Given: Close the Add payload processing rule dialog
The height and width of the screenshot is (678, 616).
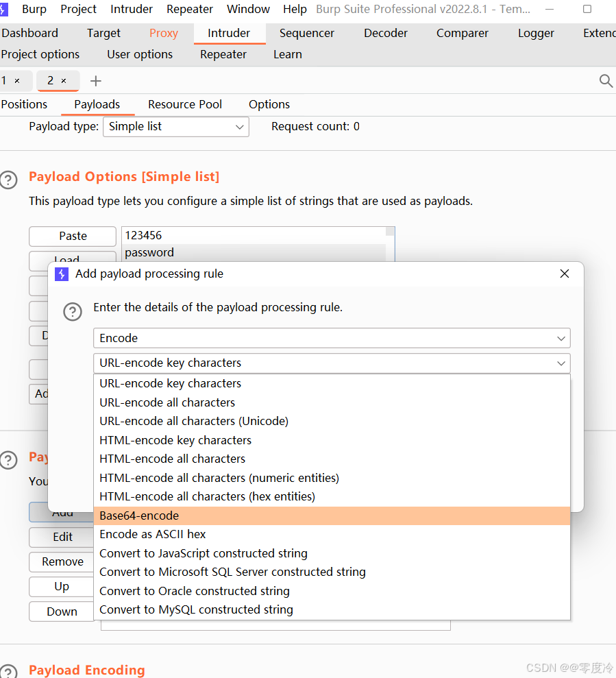Looking at the screenshot, I should (x=564, y=274).
